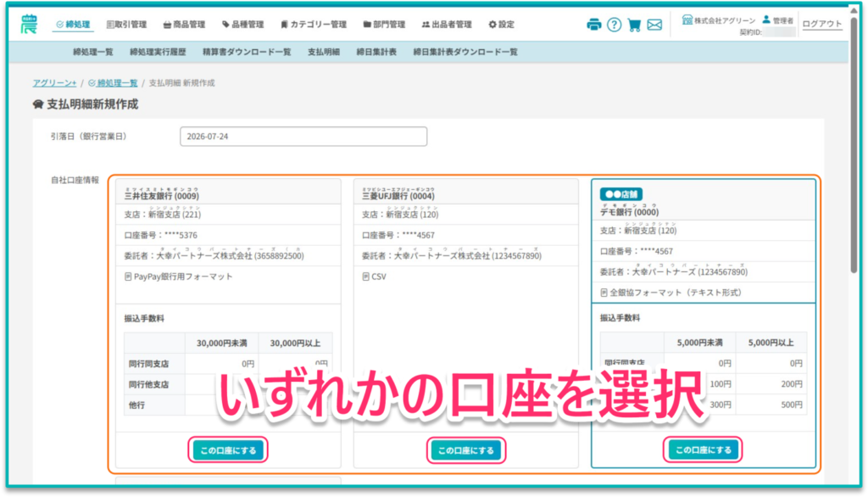
Task: Click the 5,000円以上 column header
Action: (771, 343)
